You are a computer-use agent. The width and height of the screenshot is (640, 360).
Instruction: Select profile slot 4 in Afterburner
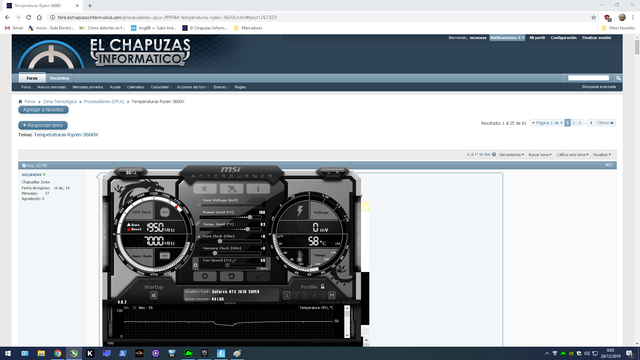pyautogui.click(x=314, y=295)
